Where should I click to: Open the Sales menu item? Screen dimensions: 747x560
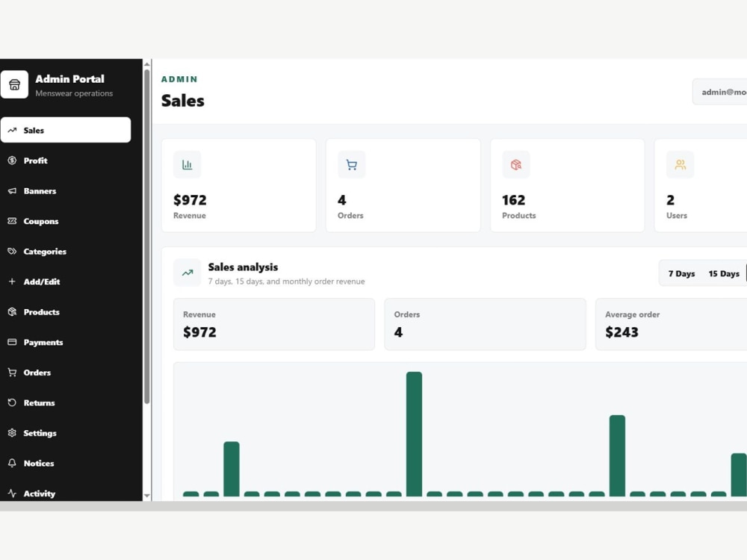tap(66, 130)
